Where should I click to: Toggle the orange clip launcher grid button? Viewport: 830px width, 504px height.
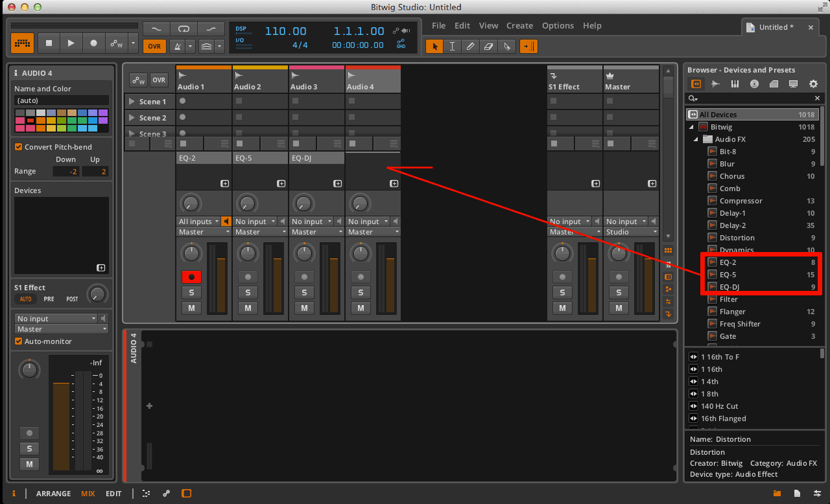(22, 43)
